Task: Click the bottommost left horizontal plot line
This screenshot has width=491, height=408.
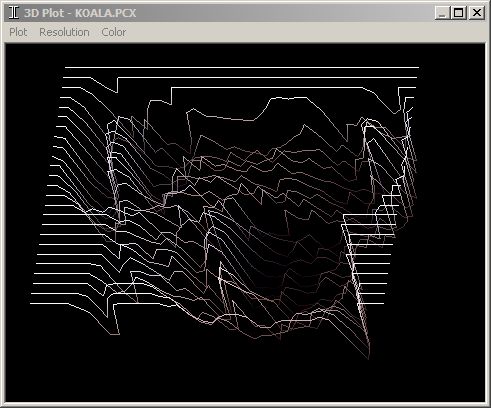Action: (x=50, y=303)
